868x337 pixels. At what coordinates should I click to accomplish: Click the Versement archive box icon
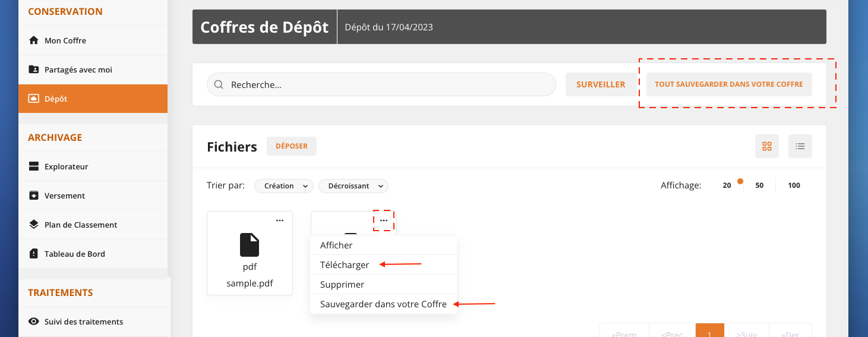point(34,196)
